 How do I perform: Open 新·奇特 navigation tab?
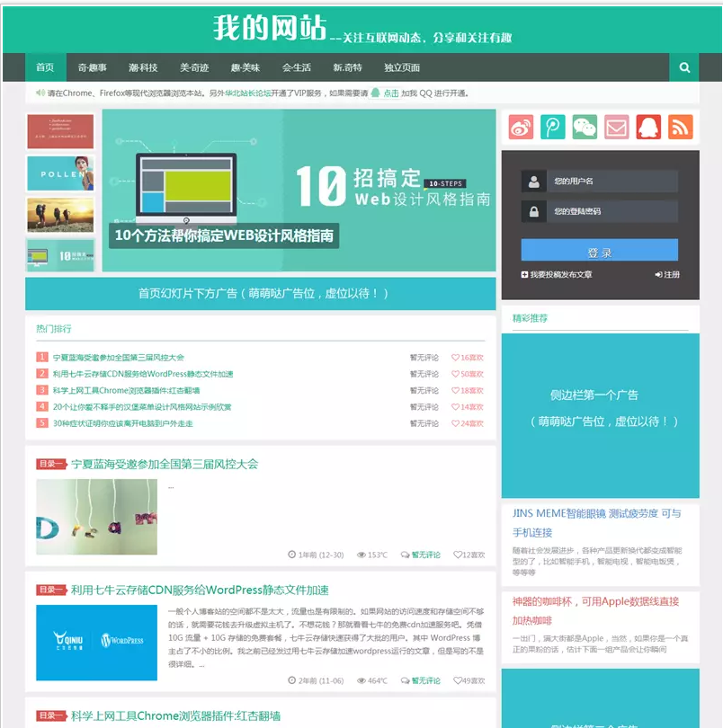pyautogui.click(x=347, y=67)
